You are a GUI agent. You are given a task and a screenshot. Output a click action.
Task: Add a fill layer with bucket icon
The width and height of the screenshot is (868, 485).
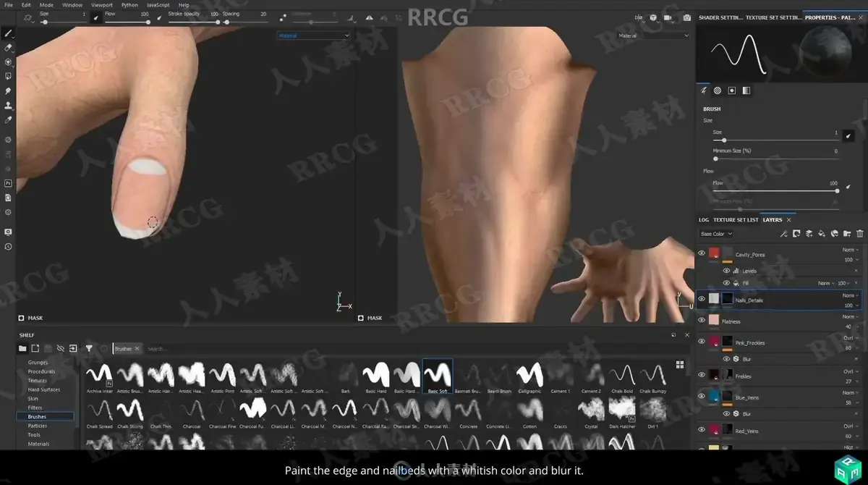(822, 234)
